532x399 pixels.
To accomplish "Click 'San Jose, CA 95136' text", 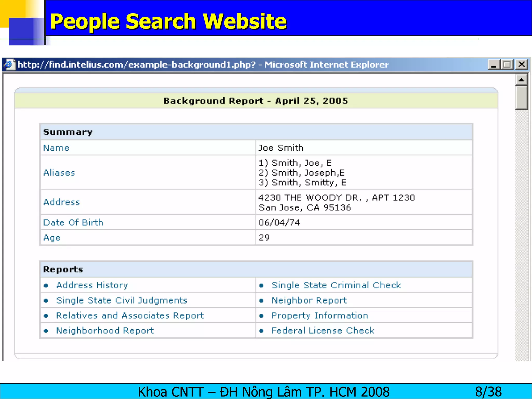I will (305, 208).
